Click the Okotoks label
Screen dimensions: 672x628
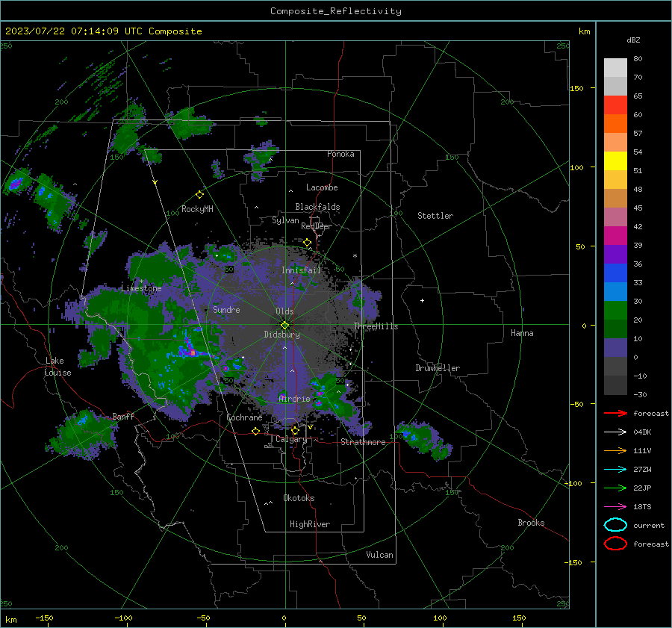coord(299,497)
